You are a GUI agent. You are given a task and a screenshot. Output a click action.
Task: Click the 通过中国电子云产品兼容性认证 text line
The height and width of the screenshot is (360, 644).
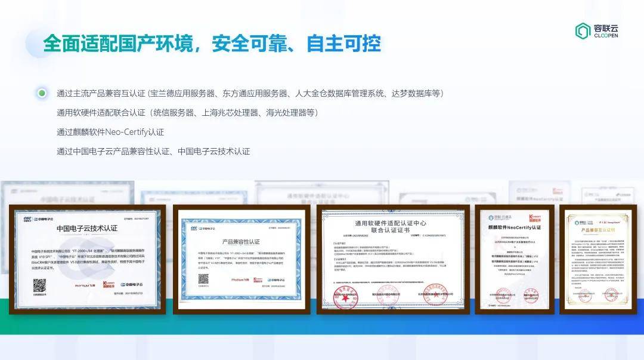tap(153, 151)
